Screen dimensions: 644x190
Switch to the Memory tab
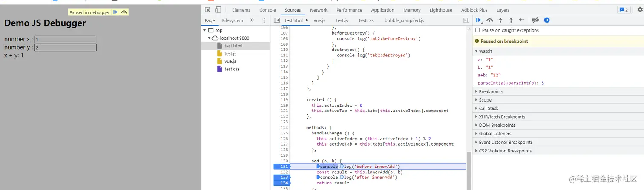(412, 10)
